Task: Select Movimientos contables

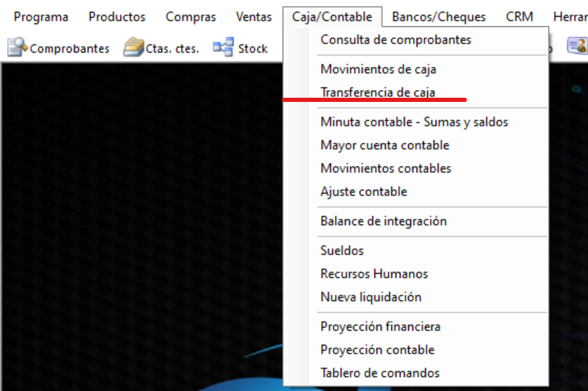Action: (416, 169)
